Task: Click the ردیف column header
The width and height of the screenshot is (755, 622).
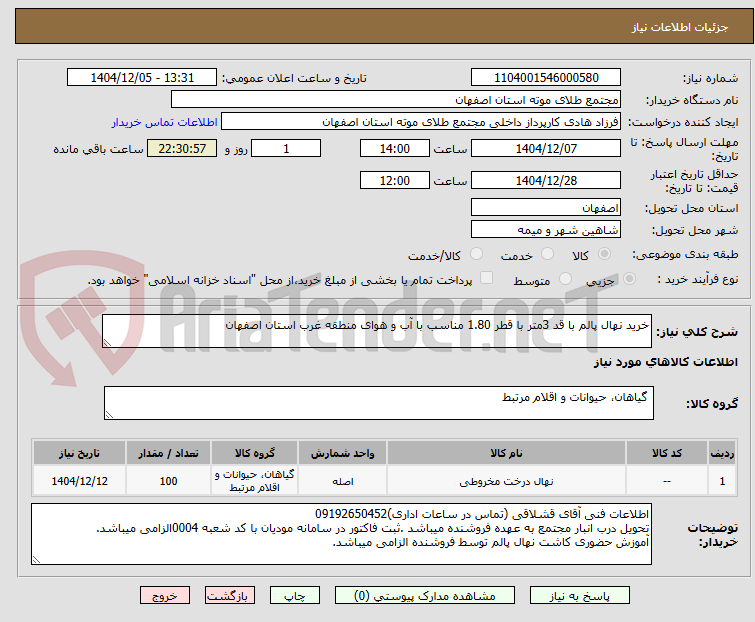Action: tap(722, 453)
